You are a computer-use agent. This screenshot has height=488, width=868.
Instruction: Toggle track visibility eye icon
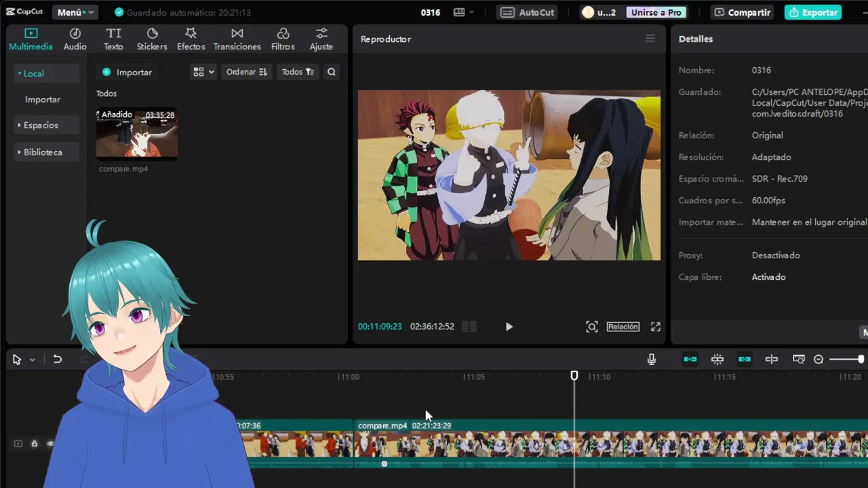[x=50, y=444]
